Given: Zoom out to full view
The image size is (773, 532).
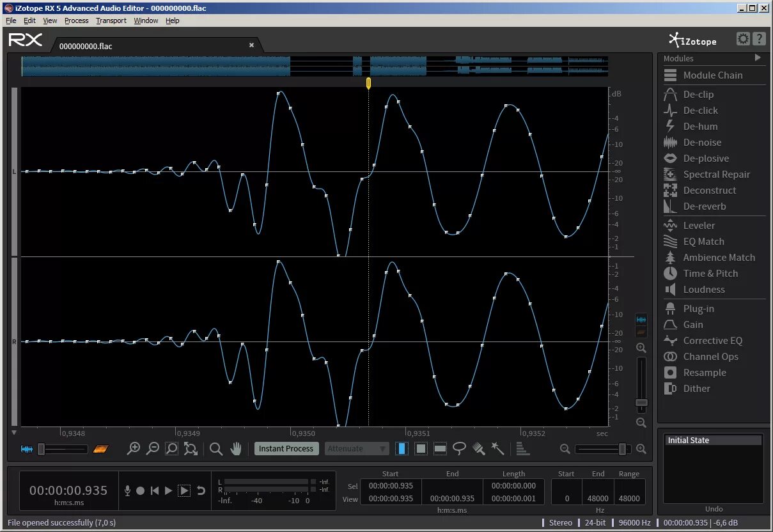Looking at the screenshot, I should pos(191,449).
